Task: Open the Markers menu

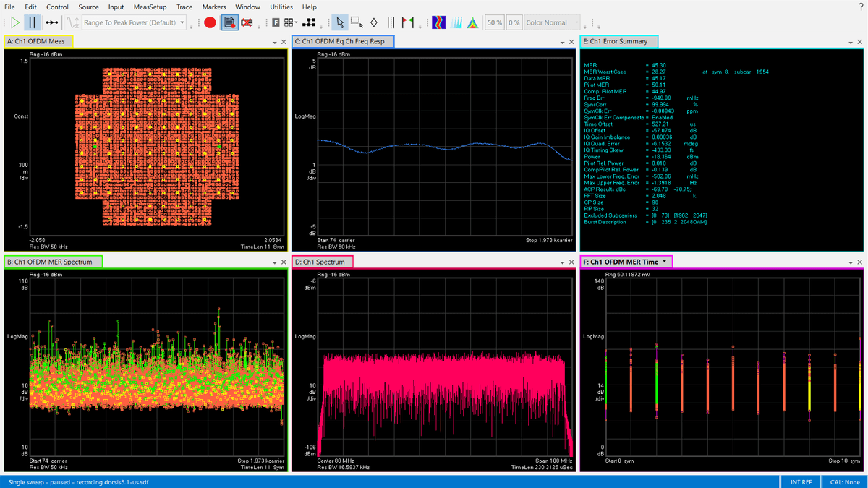Action: (213, 7)
